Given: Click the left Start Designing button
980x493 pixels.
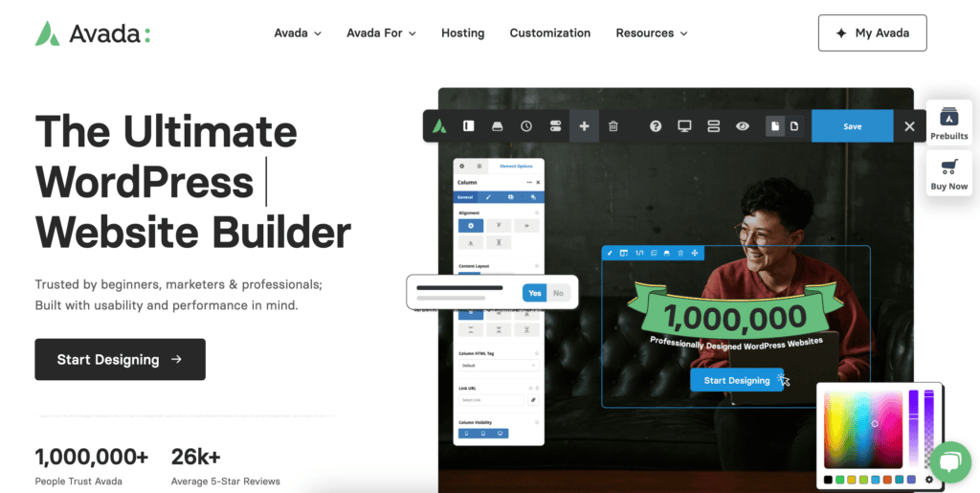Looking at the screenshot, I should [120, 359].
